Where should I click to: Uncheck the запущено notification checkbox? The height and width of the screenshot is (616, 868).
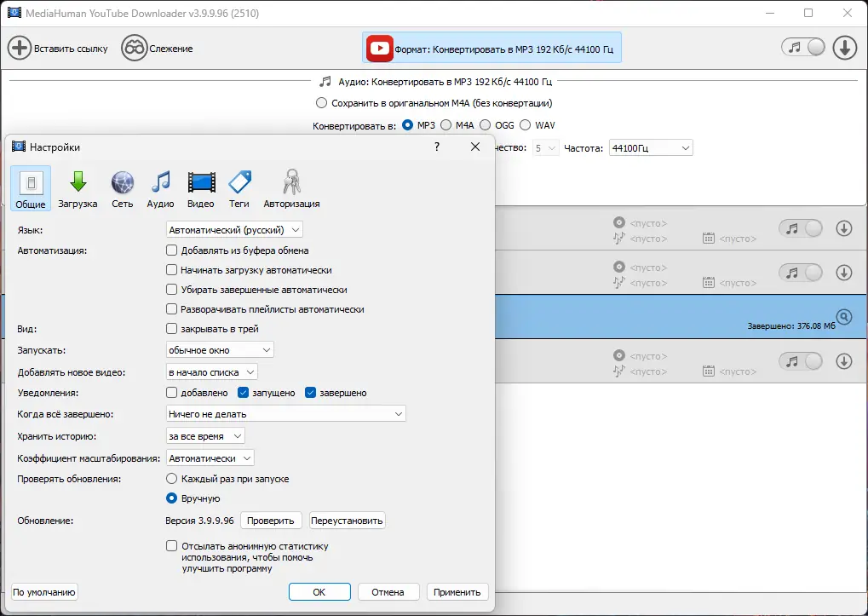pyautogui.click(x=243, y=393)
